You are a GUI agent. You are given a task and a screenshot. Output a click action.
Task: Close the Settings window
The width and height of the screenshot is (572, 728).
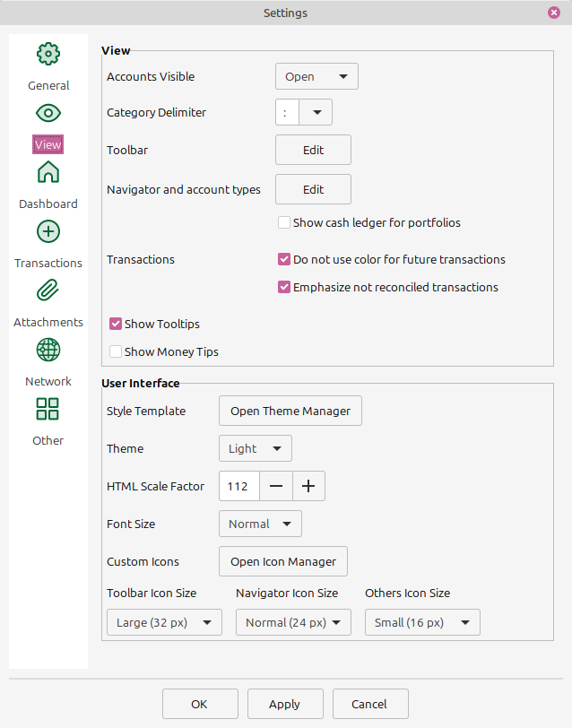[553, 13]
